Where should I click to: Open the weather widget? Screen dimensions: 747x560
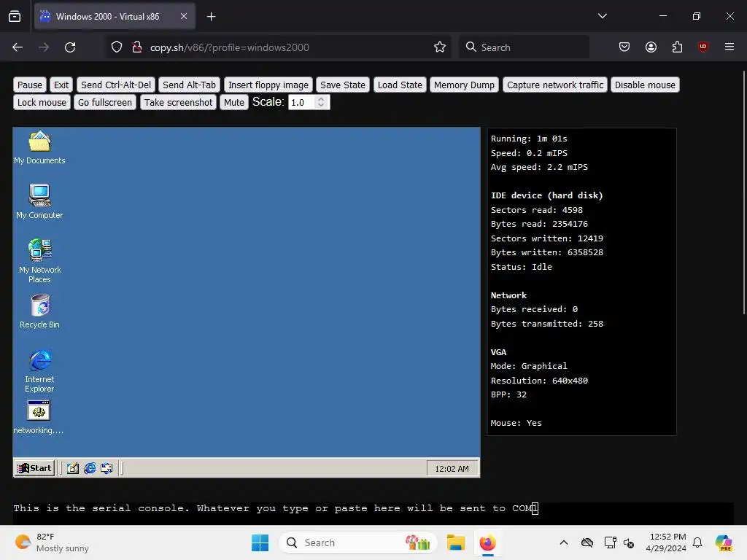pyautogui.click(x=52, y=542)
